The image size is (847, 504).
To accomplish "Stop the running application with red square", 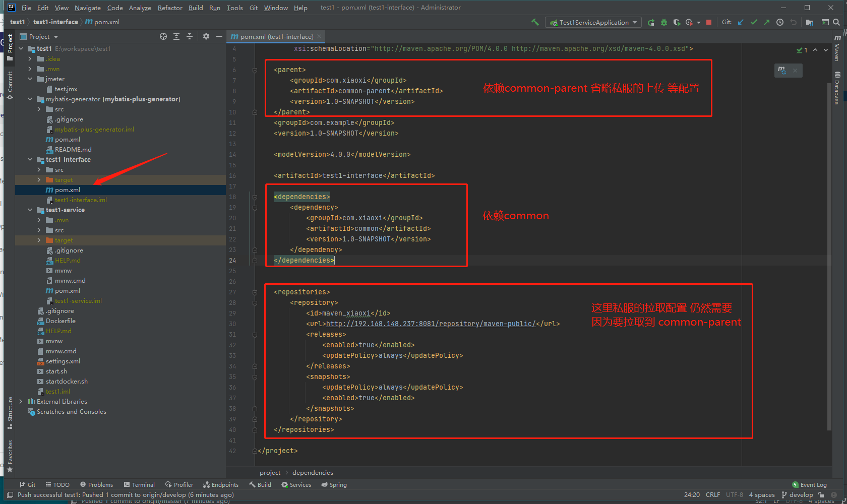I will pyautogui.click(x=709, y=22).
